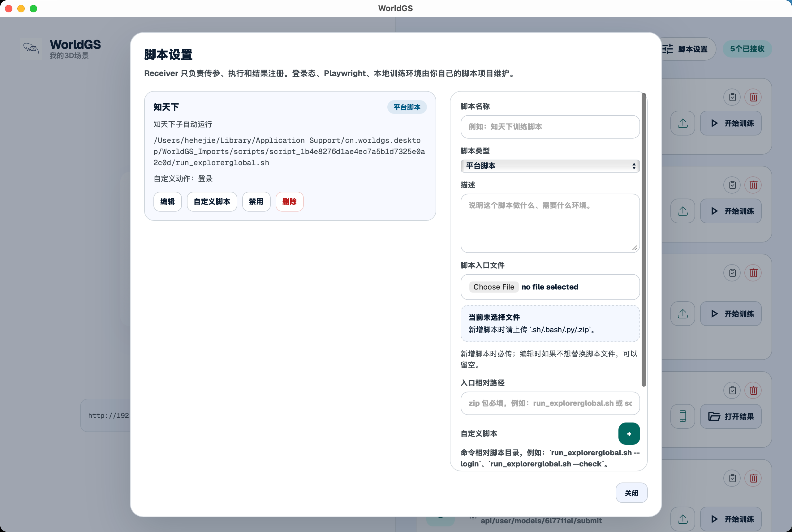The width and height of the screenshot is (792, 532).
Task: Focus the 脚本名称 input field
Action: (x=550, y=127)
